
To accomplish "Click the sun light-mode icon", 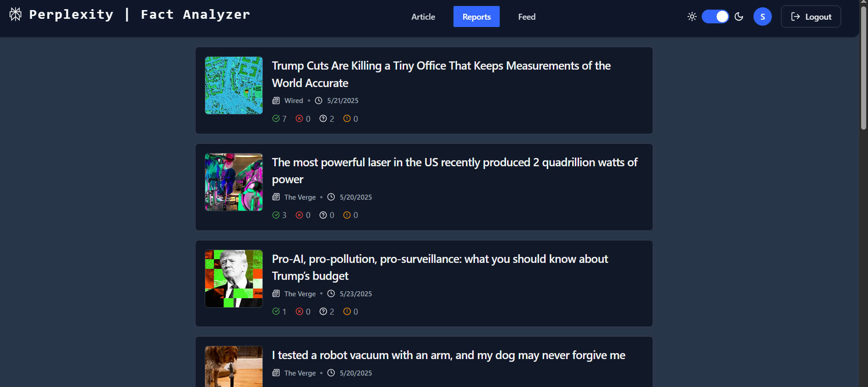I will click(692, 16).
